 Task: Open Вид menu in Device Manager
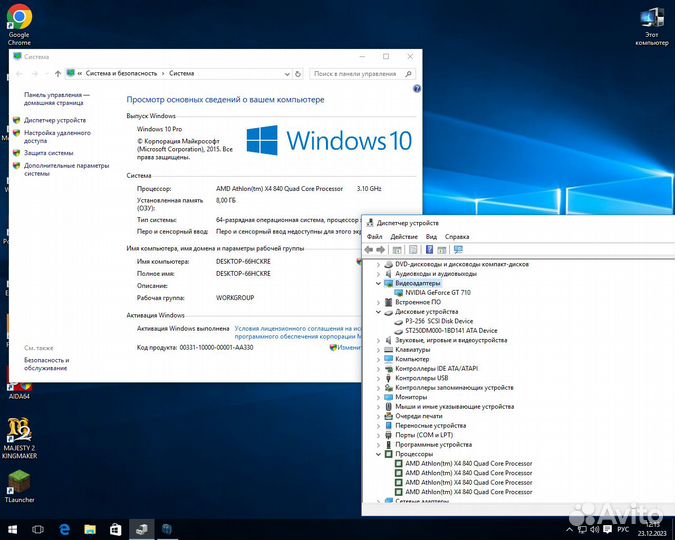pos(431,236)
